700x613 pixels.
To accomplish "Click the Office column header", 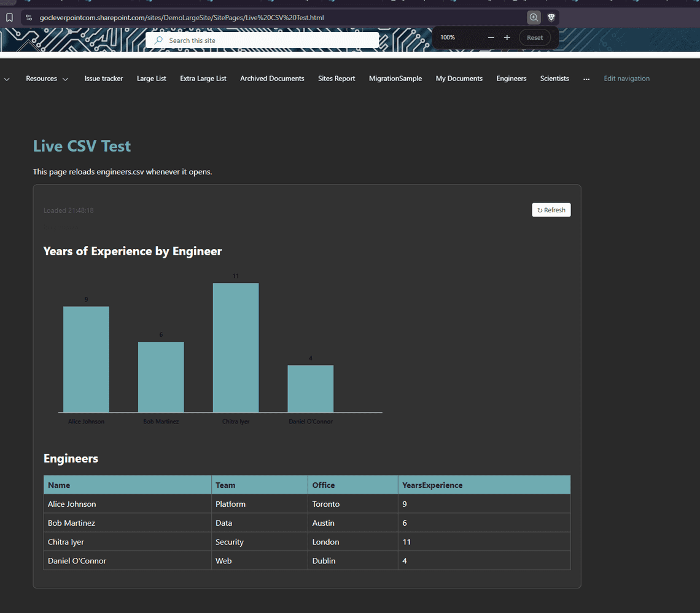I will coord(352,485).
